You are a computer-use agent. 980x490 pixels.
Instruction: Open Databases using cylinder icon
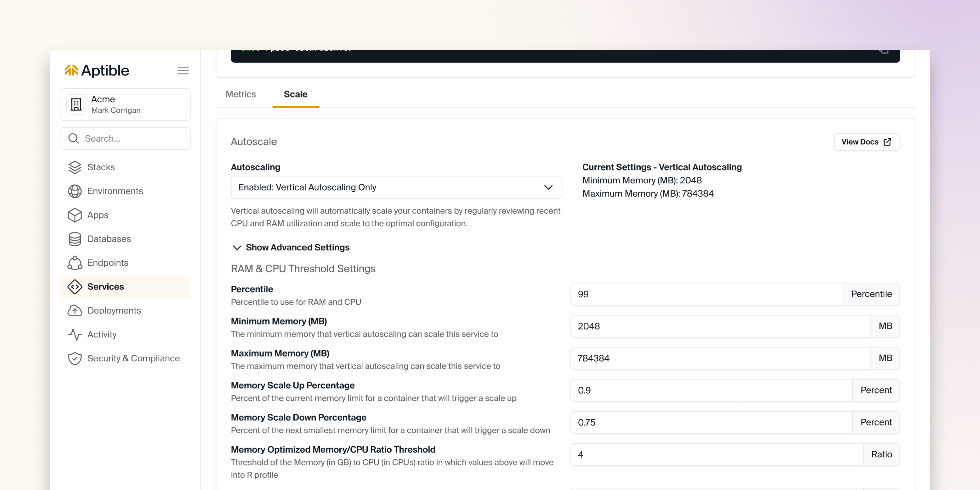coord(75,239)
